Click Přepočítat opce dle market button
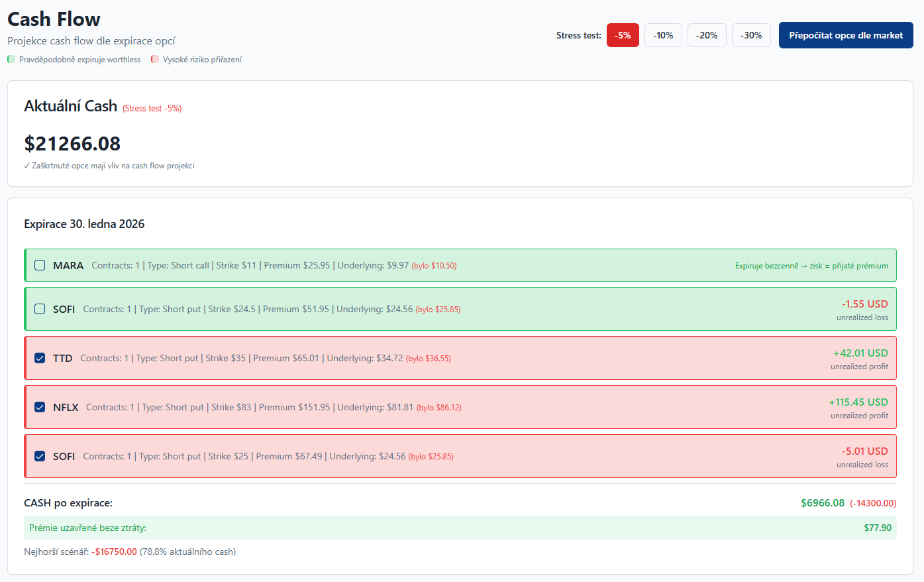 point(846,35)
